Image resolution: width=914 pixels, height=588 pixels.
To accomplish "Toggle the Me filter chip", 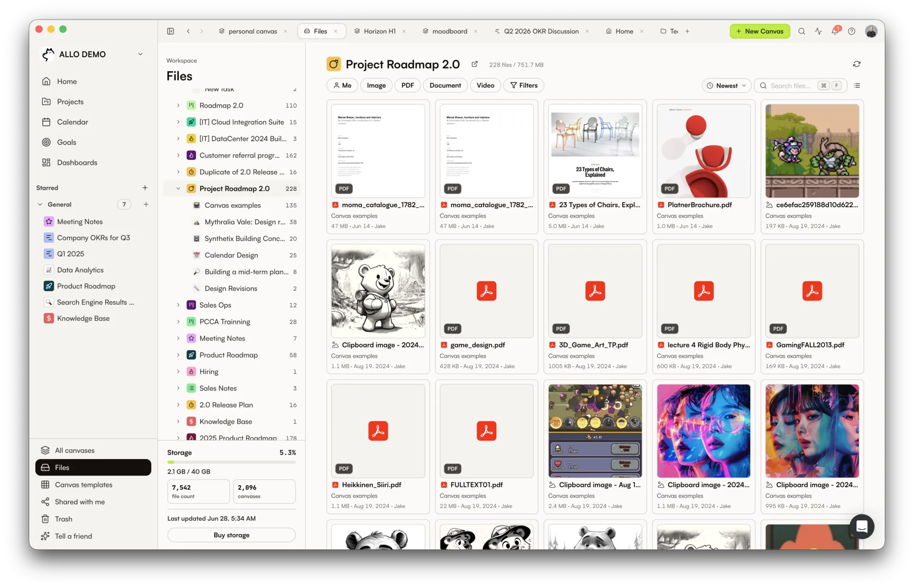I will [342, 86].
